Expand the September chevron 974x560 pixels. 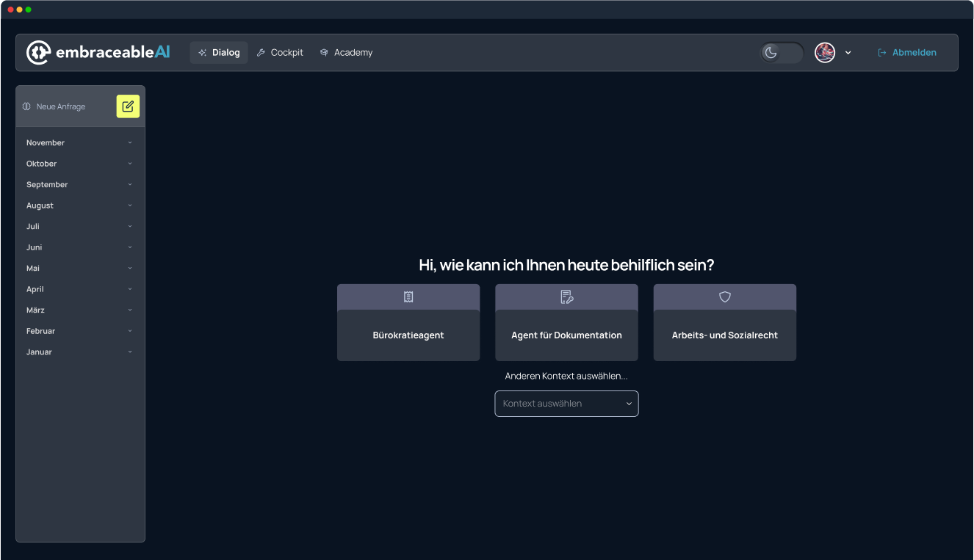pyautogui.click(x=130, y=184)
